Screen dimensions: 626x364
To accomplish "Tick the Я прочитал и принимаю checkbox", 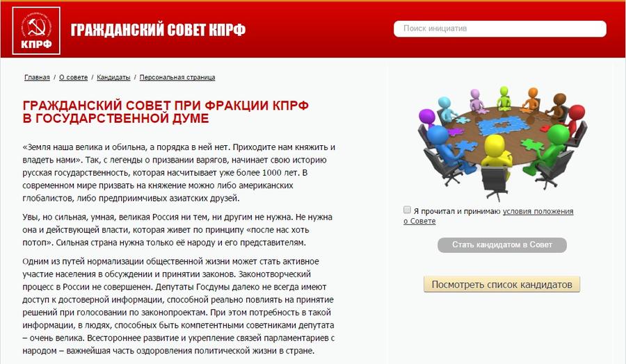I will pos(407,210).
